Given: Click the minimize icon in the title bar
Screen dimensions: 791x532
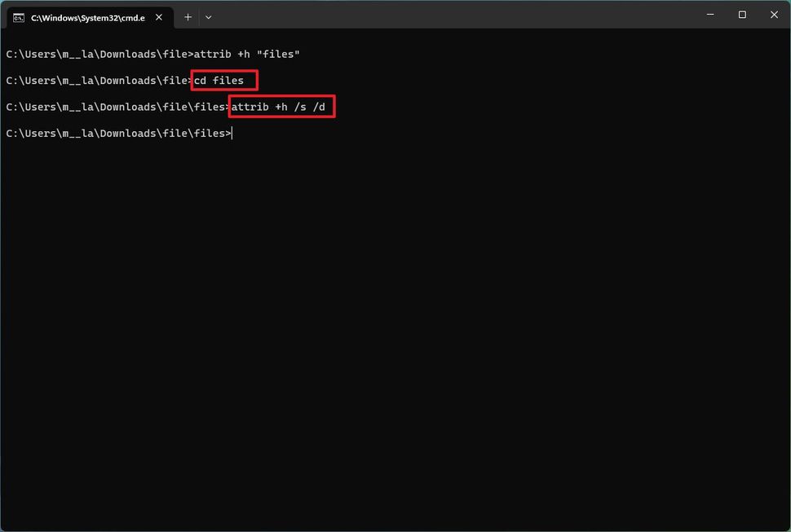Looking at the screenshot, I should (x=709, y=14).
